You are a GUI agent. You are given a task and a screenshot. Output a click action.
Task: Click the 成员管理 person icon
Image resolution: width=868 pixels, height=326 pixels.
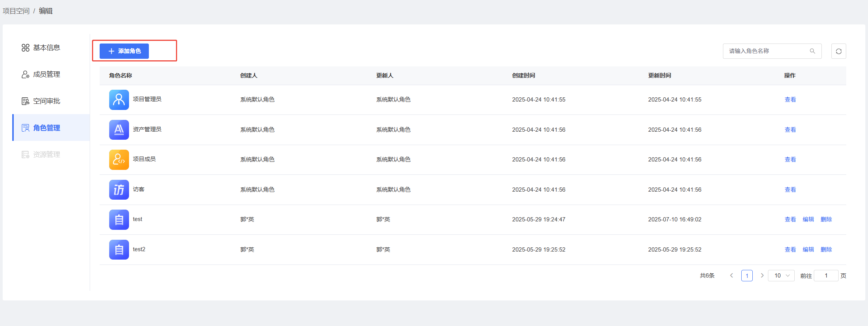click(x=25, y=74)
